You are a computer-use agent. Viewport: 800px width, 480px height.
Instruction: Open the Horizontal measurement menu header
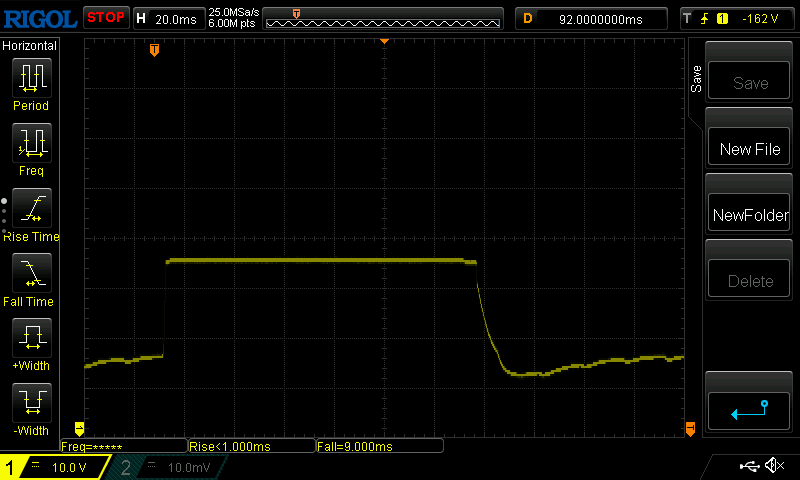[x=30, y=46]
